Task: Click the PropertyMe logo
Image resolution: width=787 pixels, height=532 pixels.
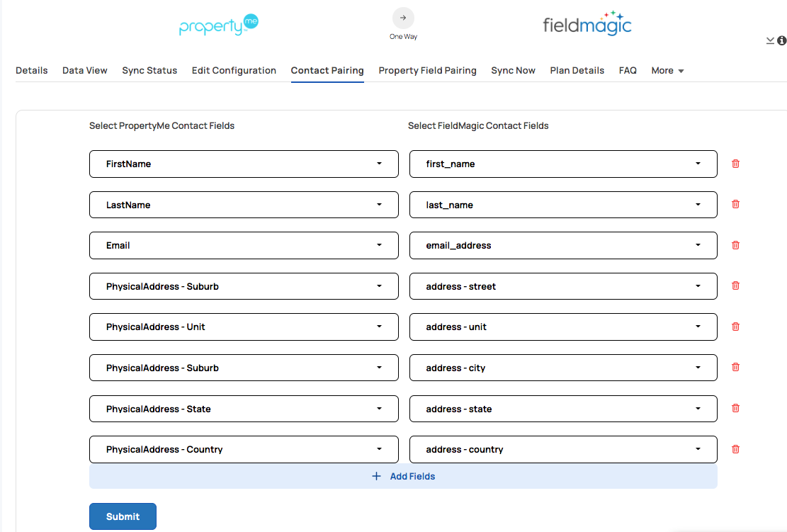Action: [x=219, y=25]
